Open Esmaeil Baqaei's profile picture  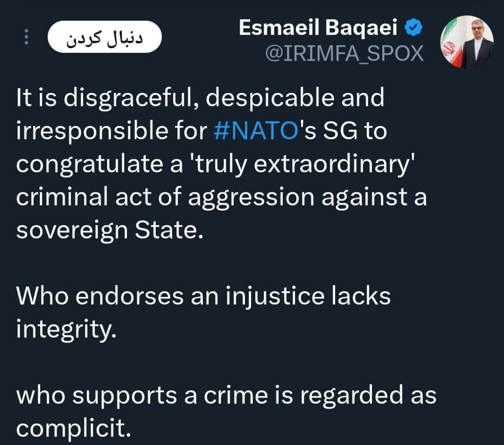467,42
